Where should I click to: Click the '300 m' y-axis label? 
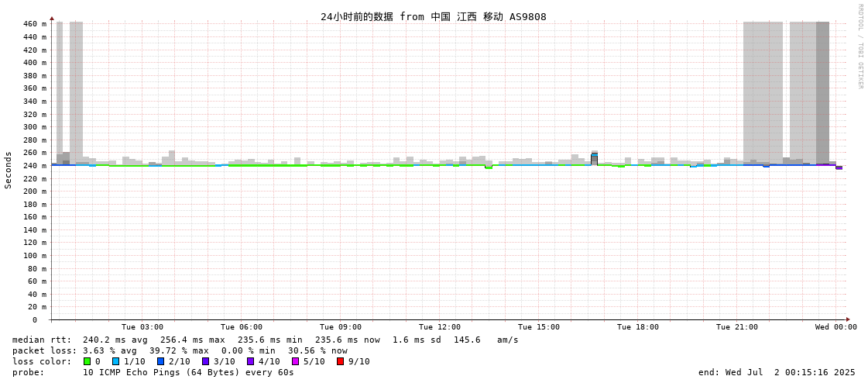click(x=35, y=127)
